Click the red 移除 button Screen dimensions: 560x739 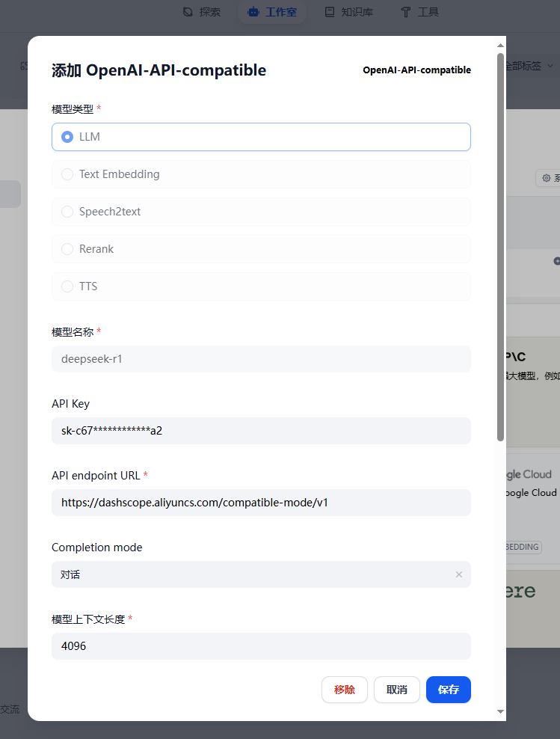344,690
